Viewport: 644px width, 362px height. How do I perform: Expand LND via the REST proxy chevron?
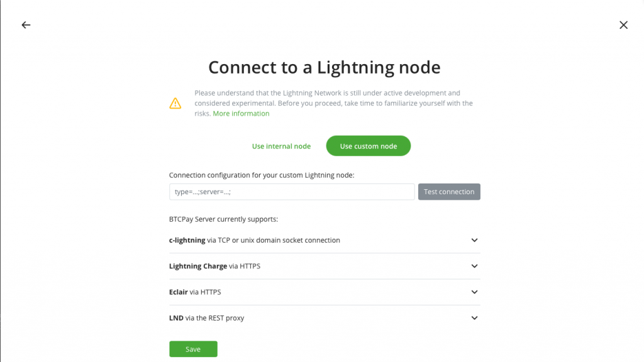(474, 317)
